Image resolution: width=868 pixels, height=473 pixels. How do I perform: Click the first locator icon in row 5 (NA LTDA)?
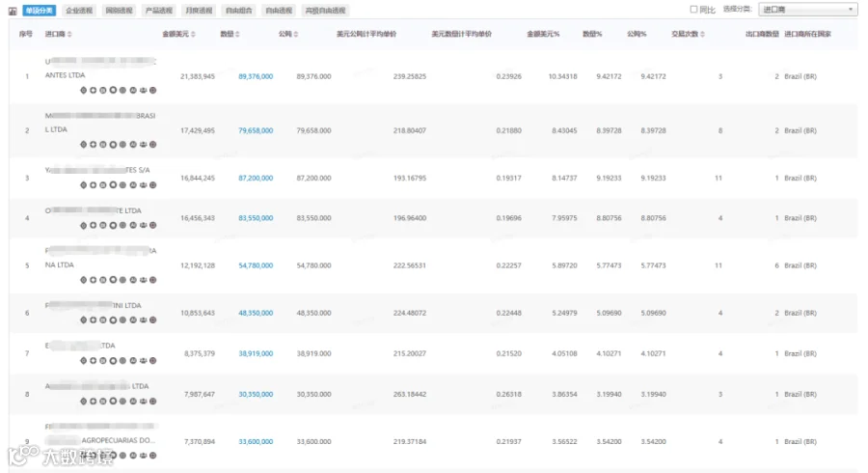click(x=84, y=280)
